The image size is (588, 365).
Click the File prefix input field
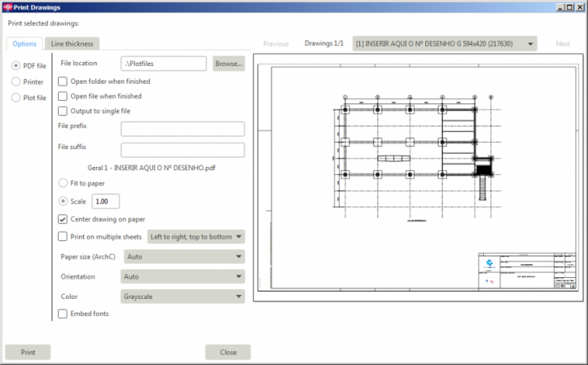click(183, 129)
